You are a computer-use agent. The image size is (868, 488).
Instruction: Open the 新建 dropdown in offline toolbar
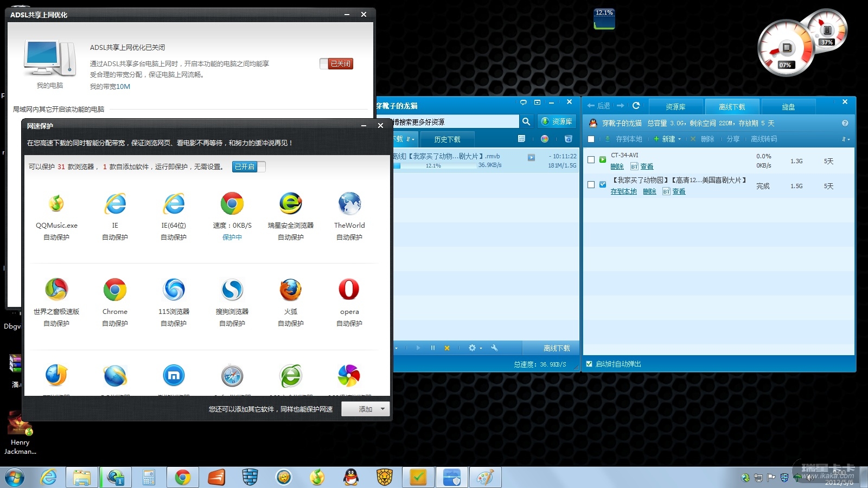[668, 139]
